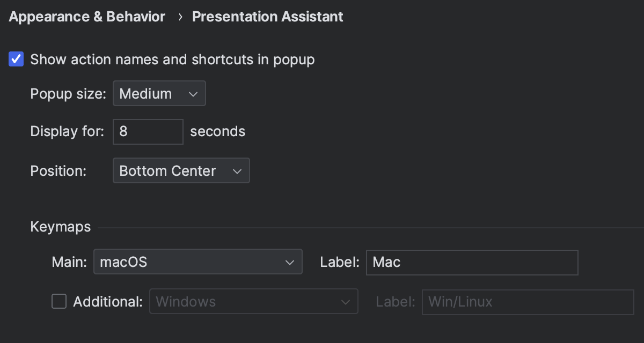The width and height of the screenshot is (644, 343).
Task: Select the Presentation Assistant breadcrumb item
Action: tap(267, 16)
